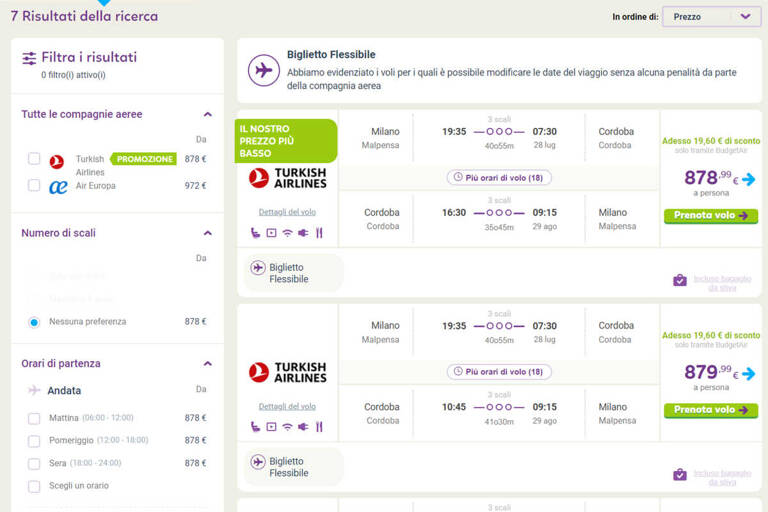Collapse the Numero di scali section

point(208,233)
